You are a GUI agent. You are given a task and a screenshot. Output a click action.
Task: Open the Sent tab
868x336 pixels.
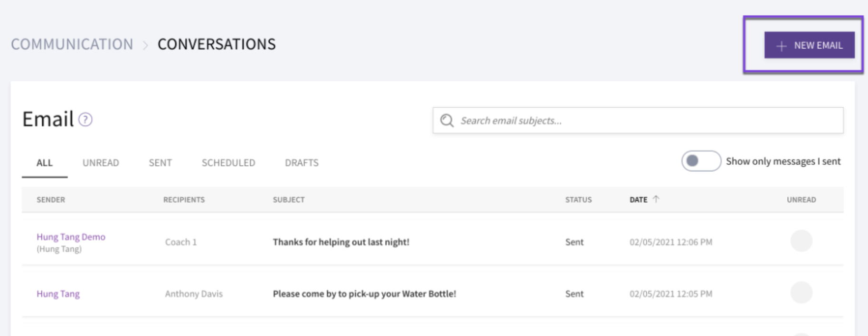coord(160,163)
